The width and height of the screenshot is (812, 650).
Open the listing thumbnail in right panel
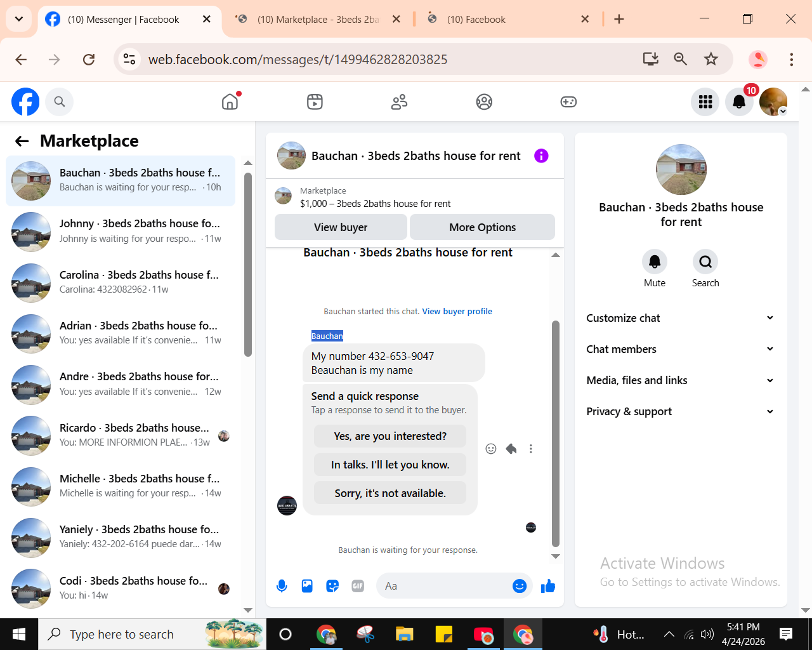[x=681, y=169]
